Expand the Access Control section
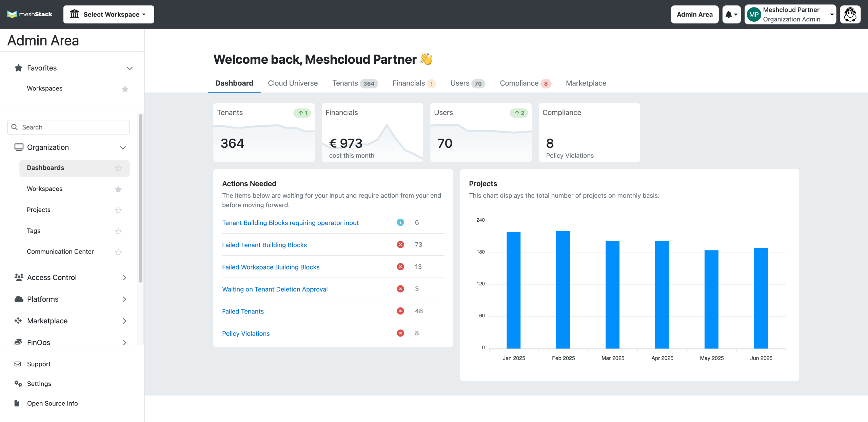 pos(124,278)
